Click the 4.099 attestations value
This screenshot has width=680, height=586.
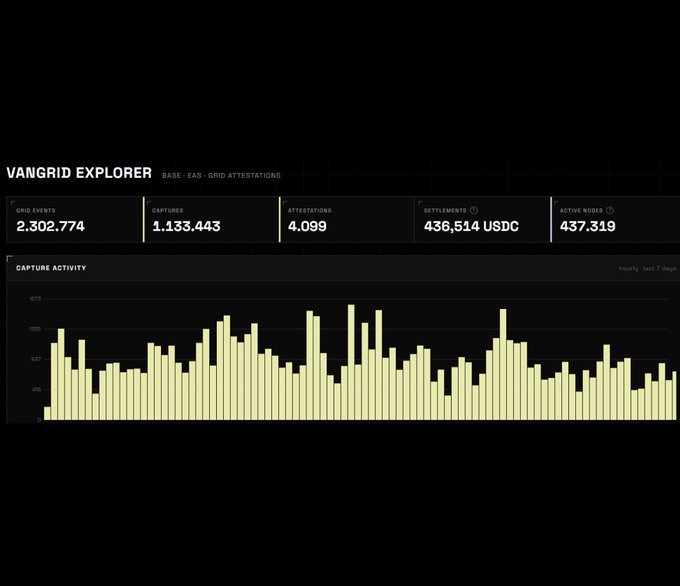coord(307,226)
